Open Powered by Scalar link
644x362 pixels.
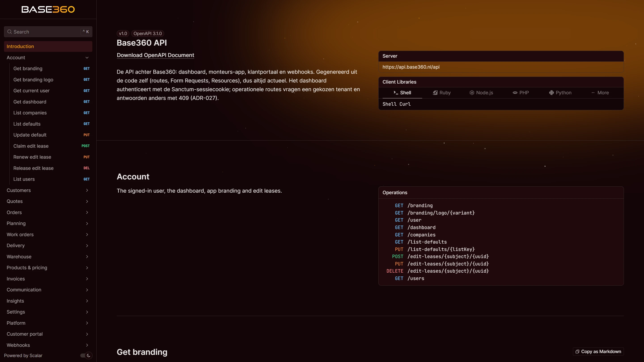(23, 356)
